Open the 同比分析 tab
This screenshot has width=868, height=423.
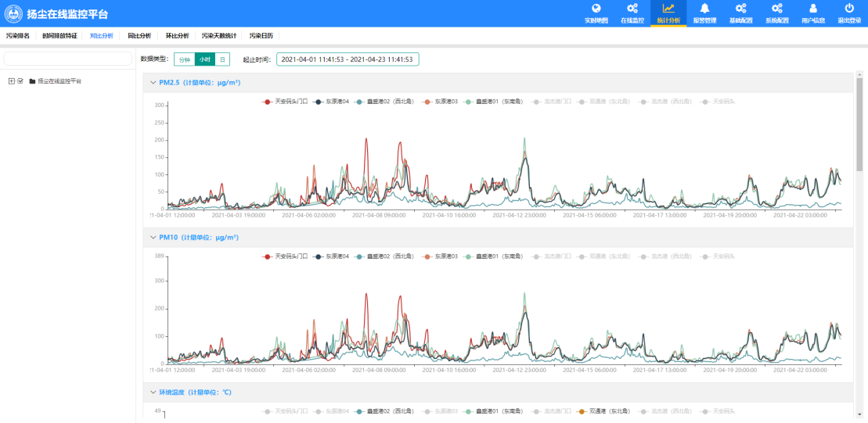[139, 36]
